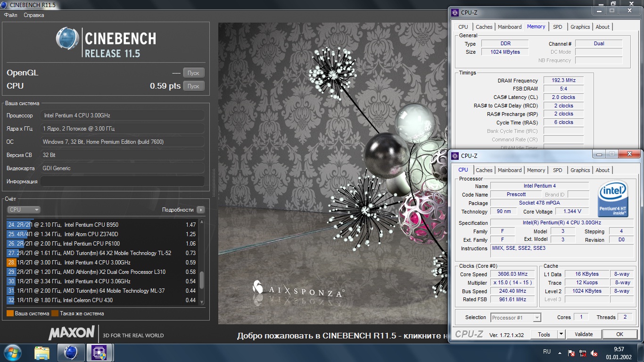Open the Справка menu
The image size is (644, 362).
[34, 15]
